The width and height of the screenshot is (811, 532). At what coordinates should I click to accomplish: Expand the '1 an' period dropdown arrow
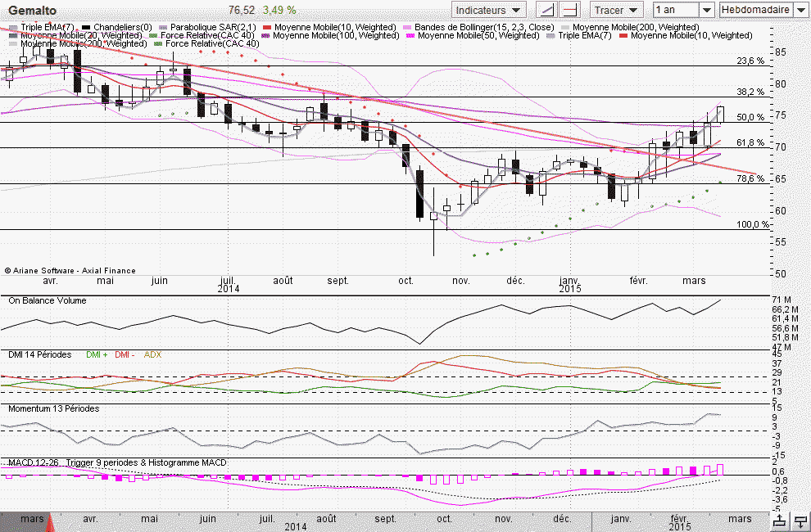click(x=707, y=10)
